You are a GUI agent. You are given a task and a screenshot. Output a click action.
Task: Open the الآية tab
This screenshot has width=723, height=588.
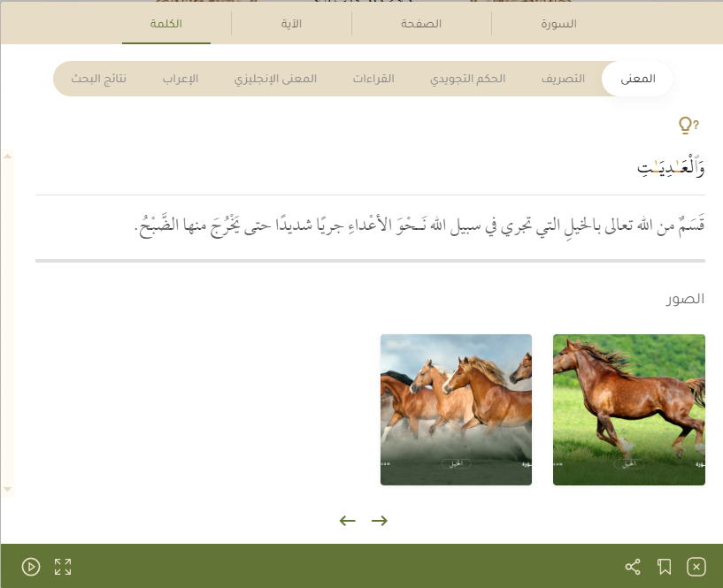tap(291, 24)
